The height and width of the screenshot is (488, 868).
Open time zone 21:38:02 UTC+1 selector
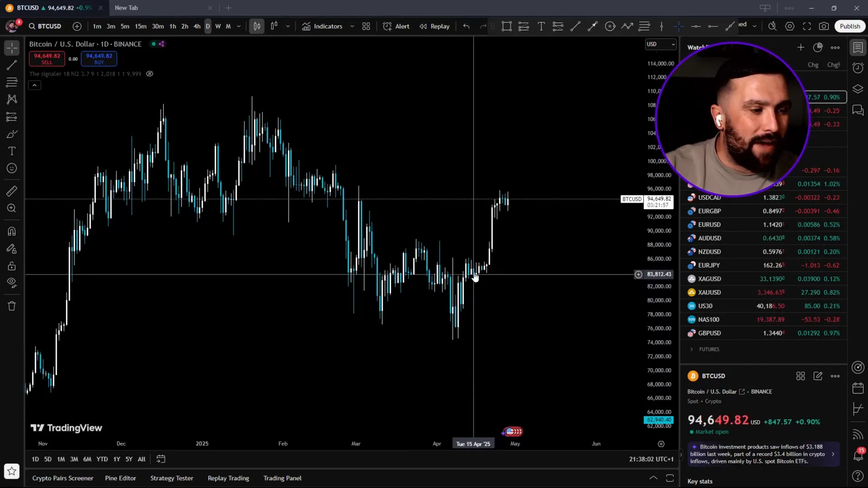pos(651,459)
